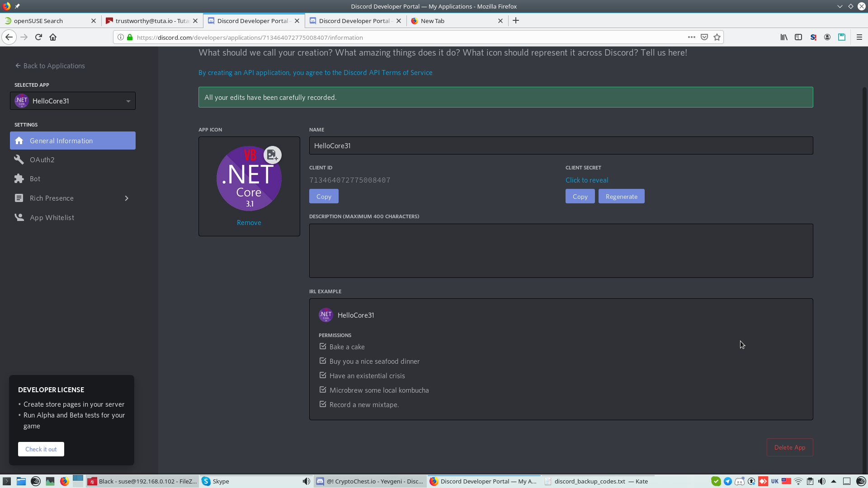Bookmark this page with the star icon
Image resolution: width=868 pixels, height=488 pixels.
[717, 38]
